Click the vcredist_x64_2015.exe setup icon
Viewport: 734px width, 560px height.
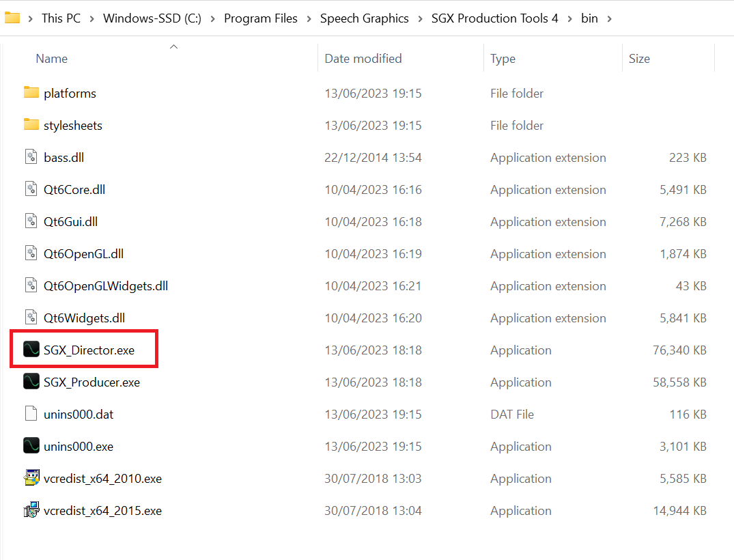[31, 510]
